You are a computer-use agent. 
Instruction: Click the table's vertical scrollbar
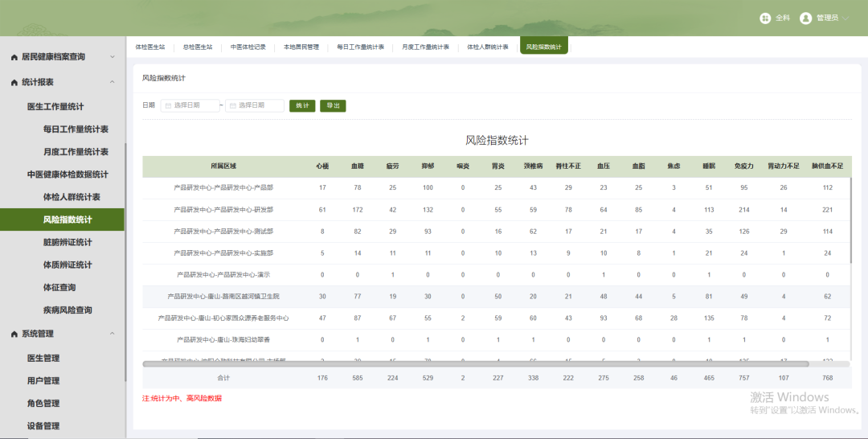pyautogui.click(x=850, y=217)
